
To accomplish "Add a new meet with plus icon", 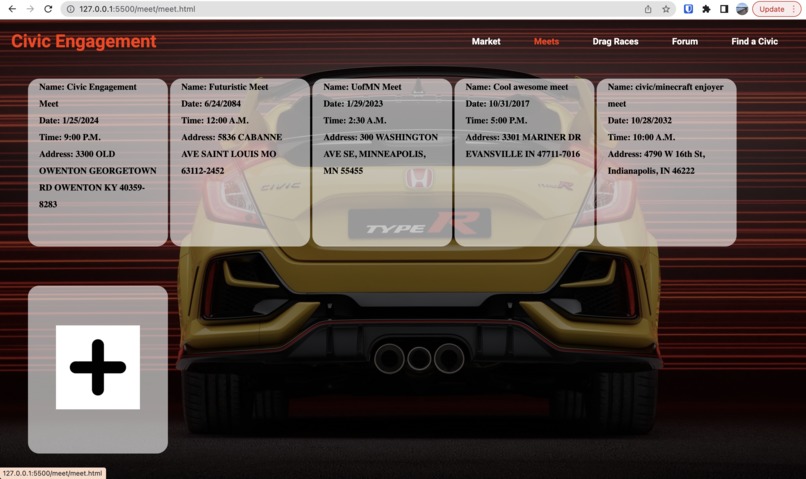I will pos(98,367).
